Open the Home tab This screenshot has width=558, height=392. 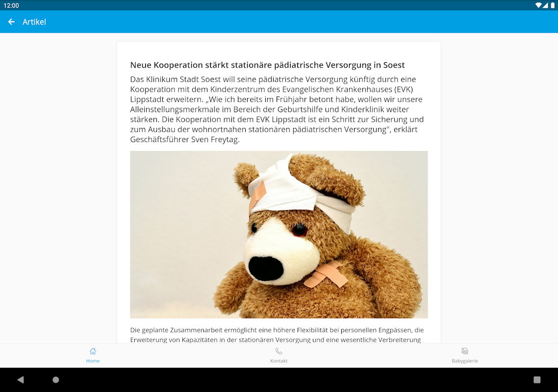[x=93, y=355]
